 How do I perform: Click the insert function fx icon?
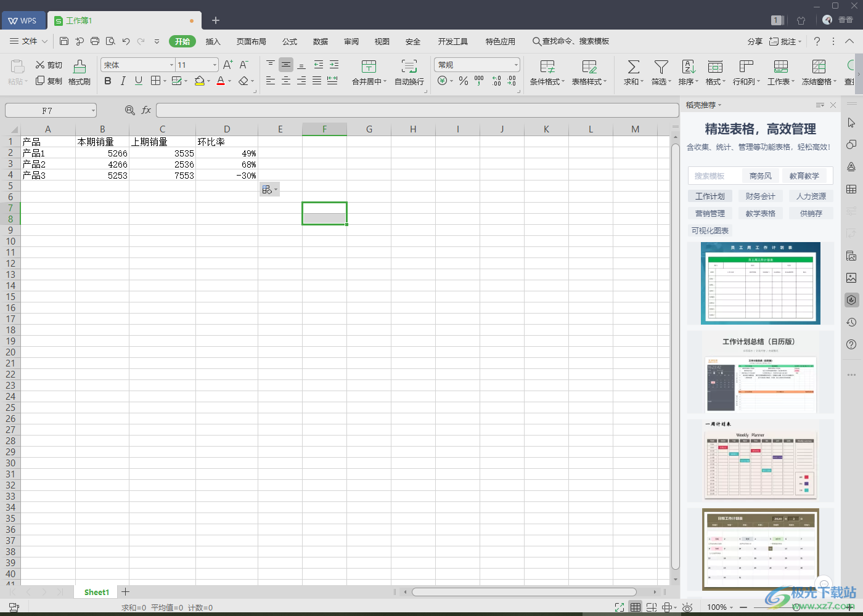click(x=146, y=110)
